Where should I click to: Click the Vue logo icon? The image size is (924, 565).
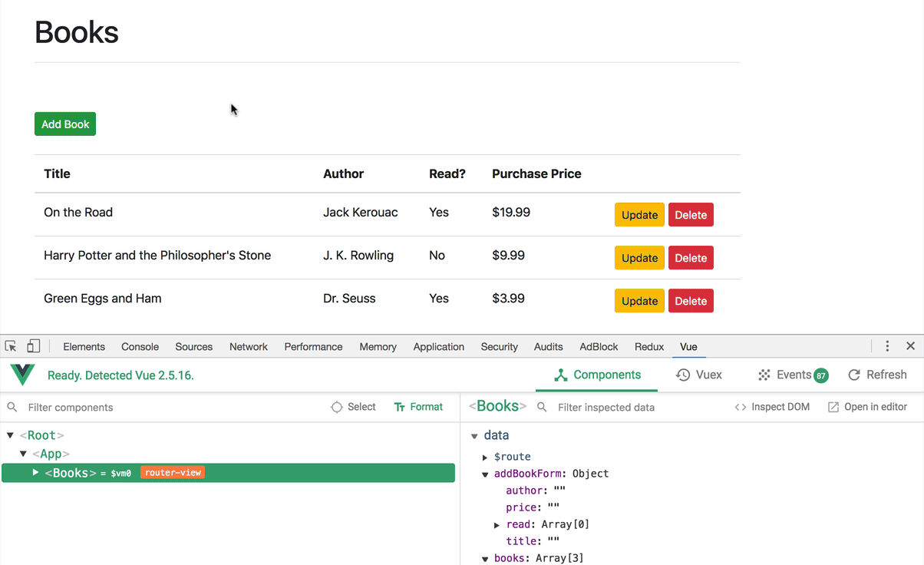coord(23,375)
